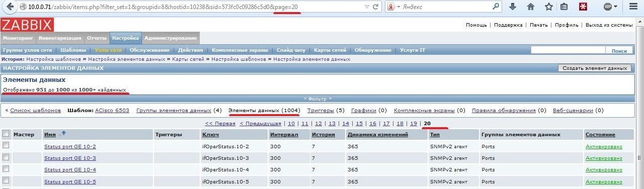644x189 pixels.
Task: Open the Инвентаризация tab
Action: pos(60,38)
